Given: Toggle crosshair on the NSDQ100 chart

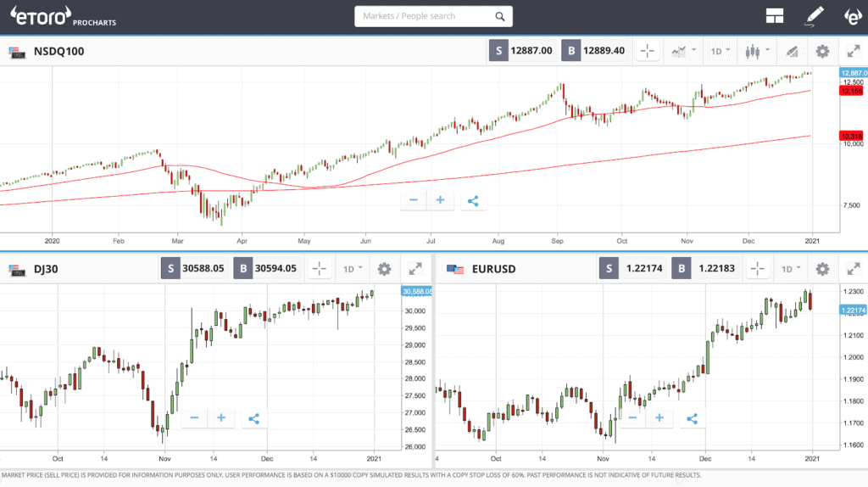Looking at the screenshot, I should (x=647, y=52).
